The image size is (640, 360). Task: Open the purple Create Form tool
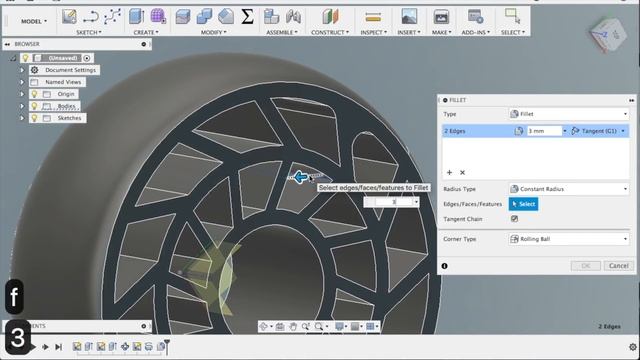coord(158,17)
